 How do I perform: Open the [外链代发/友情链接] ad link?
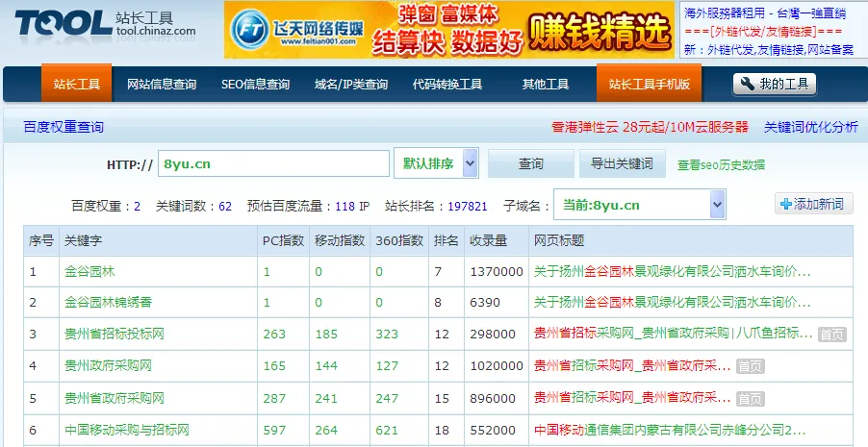pyautogui.click(x=763, y=31)
